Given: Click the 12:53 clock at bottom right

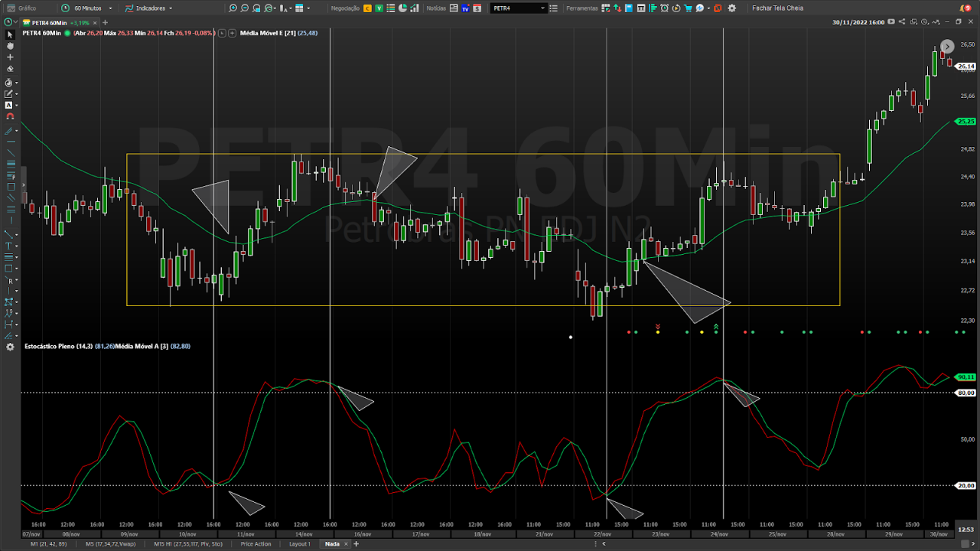Looking at the screenshot, I should [966, 529].
